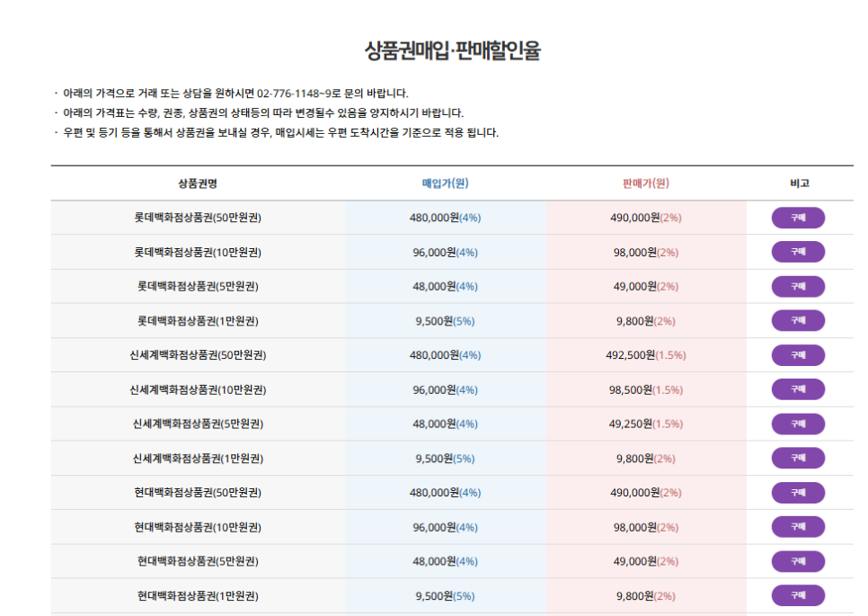
Task: Select the 롯데백화점상품권(1만원권) name cell
Action: tap(198, 321)
